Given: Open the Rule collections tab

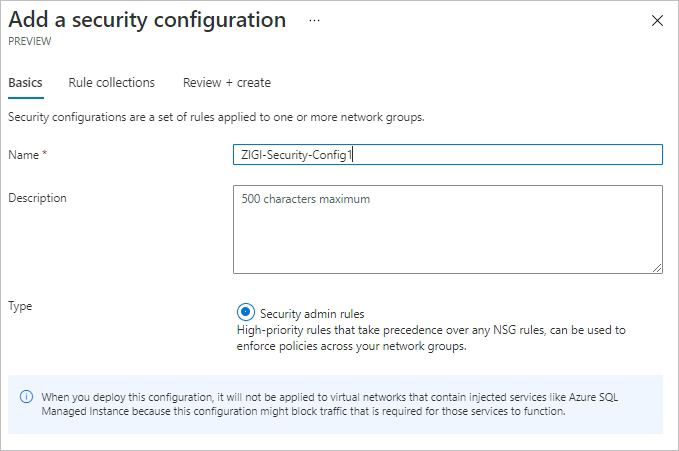Looking at the screenshot, I should coord(111,82).
